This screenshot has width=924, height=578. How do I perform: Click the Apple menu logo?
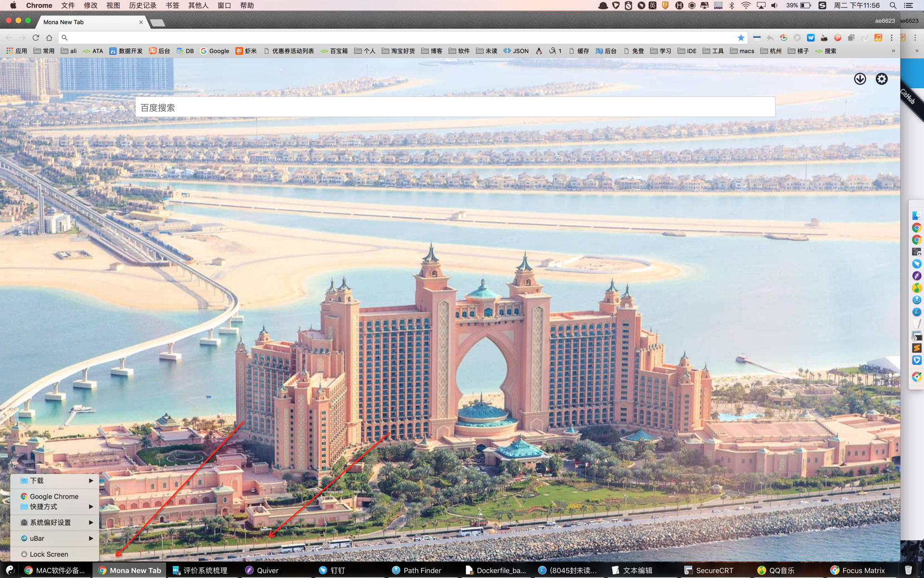[x=13, y=5]
